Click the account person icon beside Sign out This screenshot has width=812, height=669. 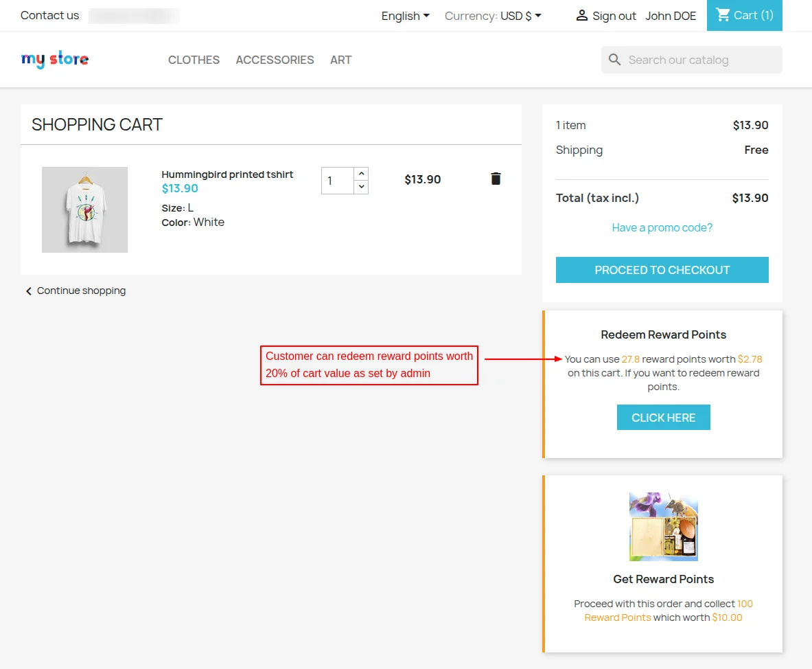coord(582,15)
